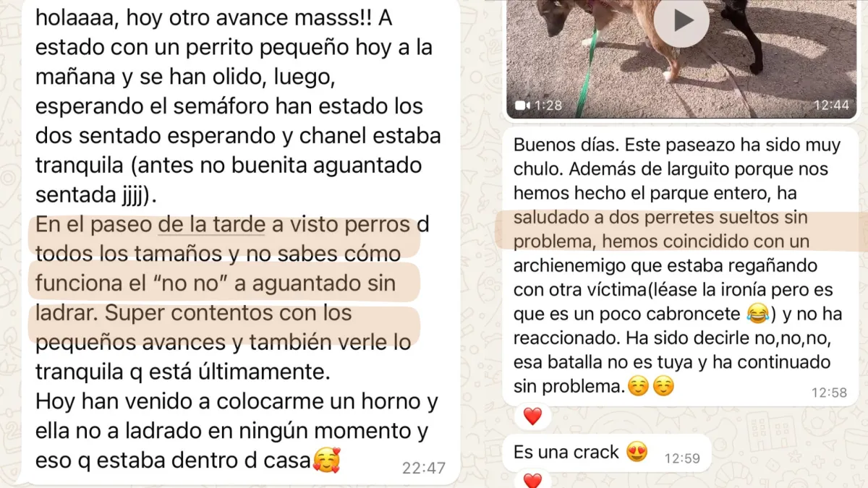Click the smiling-with-hearts emoji after 'casa'
Viewport: 868px width, 488px height.
tap(326, 458)
